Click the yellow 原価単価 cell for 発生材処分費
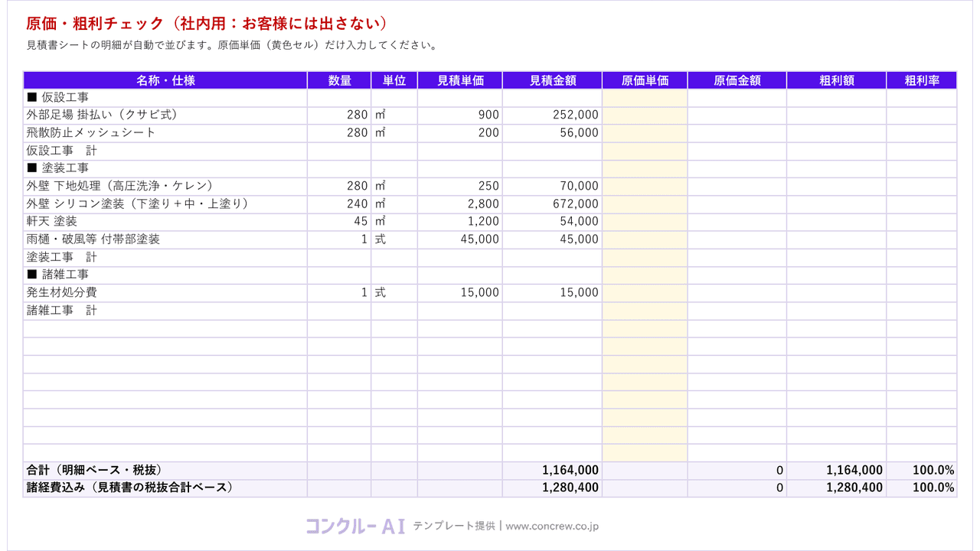The height and width of the screenshot is (551, 980). point(645,293)
